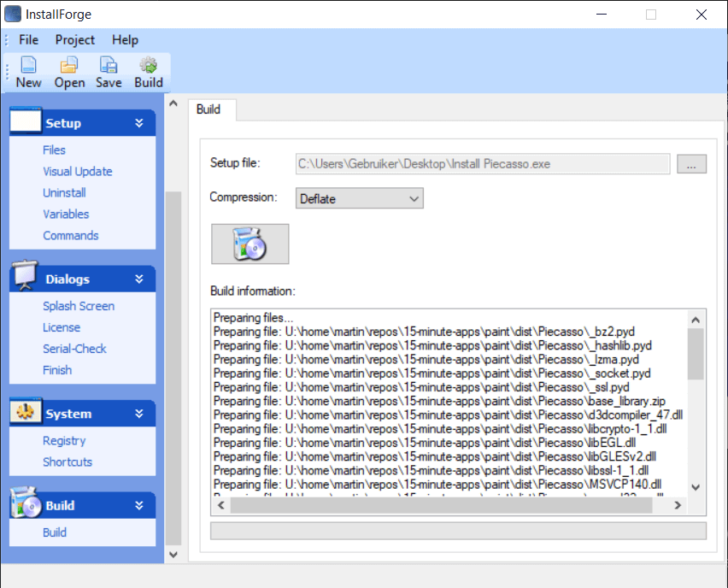728x588 pixels.
Task: Click the Open project toolbar icon
Action: coord(69,65)
